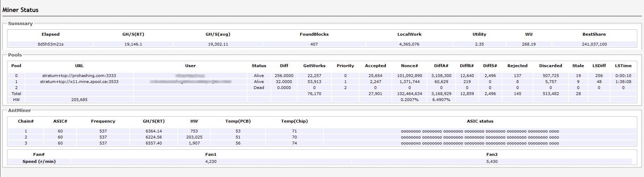Select chain HW value 753
The image size is (644, 177).
tap(194, 131)
